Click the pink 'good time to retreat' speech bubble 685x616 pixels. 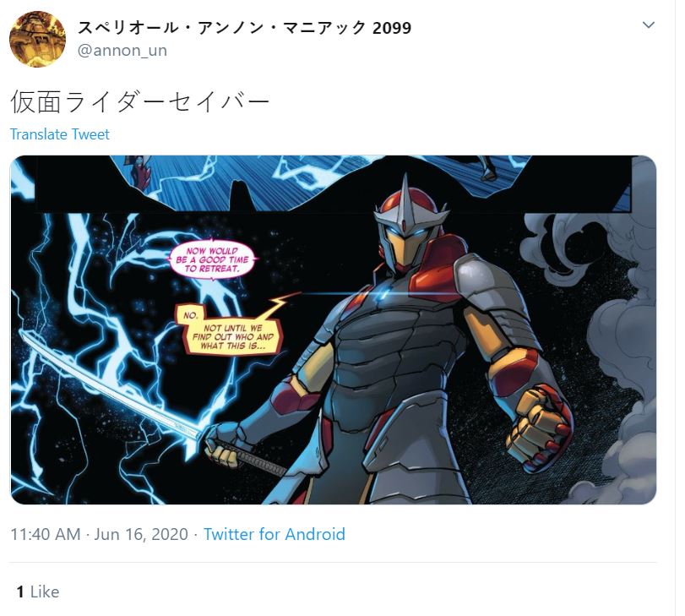(213, 259)
